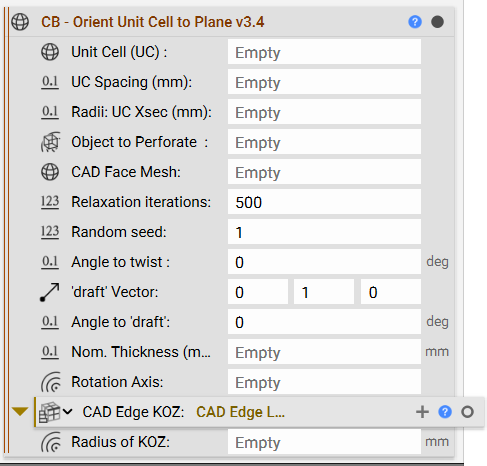Collapse the CAD Edge KOZ triangle expander

tap(20, 411)
